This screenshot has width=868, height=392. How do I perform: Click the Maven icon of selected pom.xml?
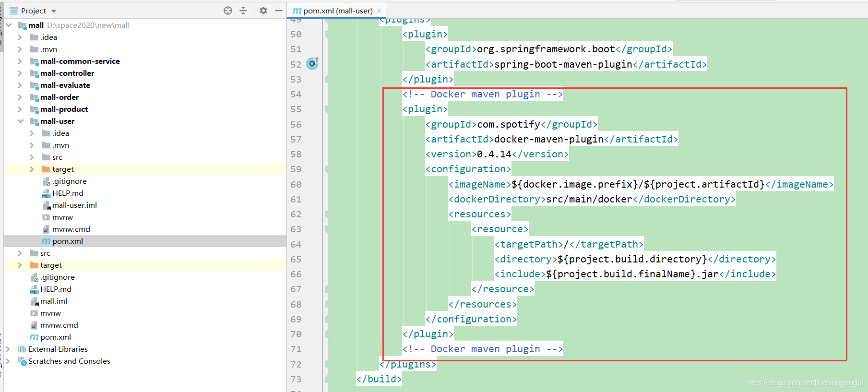46,241
